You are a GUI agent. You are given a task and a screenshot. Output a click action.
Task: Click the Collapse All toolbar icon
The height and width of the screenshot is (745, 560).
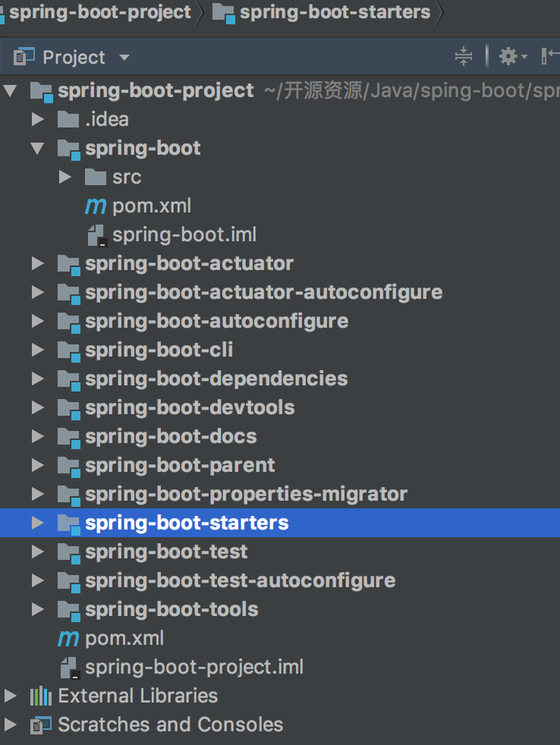[463, 57]
